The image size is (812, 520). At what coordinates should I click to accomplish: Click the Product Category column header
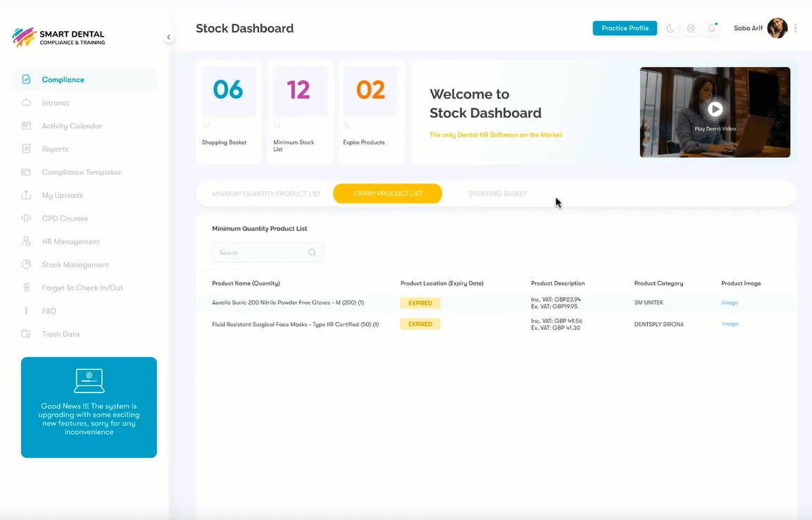[x=658, y=283]
